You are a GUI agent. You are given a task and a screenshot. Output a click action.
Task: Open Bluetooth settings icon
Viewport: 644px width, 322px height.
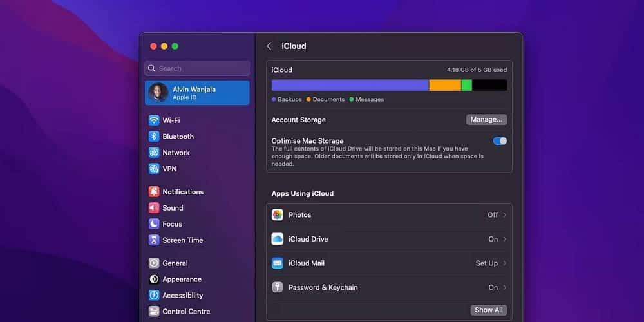(x=154, y=137)
